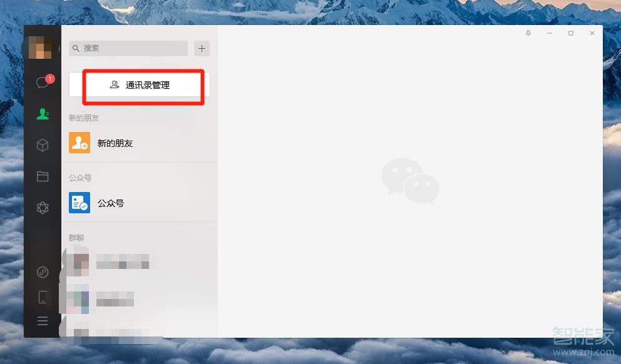This screenshot has width=621, height=364.
Task: Click the plus button next to search
Action: [202, 48]
